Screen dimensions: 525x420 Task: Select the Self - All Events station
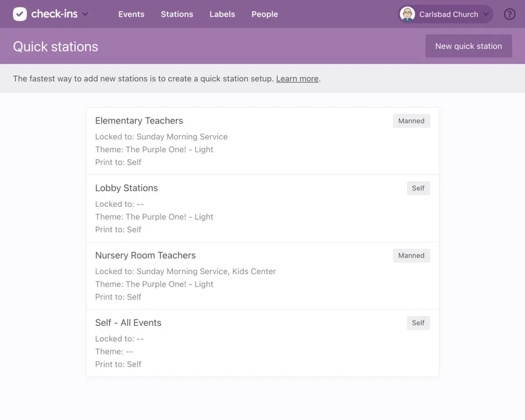[x=128, y=323]
